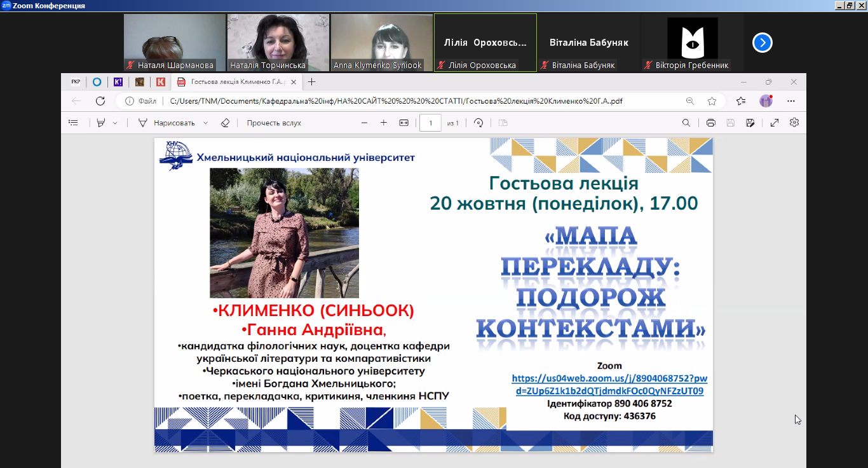Fit the PDF page to width
This screenshot has width=868, height=468.
405,122
